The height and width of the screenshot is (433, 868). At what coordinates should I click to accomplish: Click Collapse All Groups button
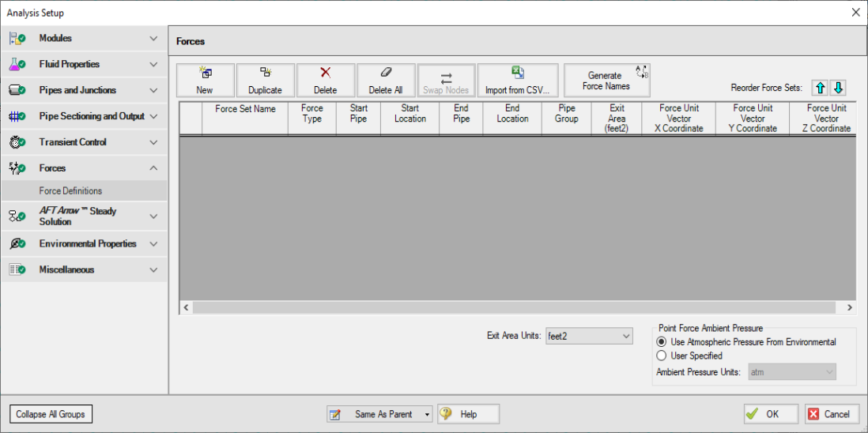[51, 414]
